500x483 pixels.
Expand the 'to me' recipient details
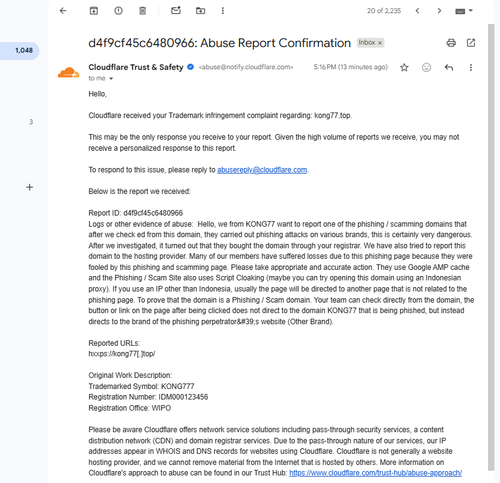[111, 79]
